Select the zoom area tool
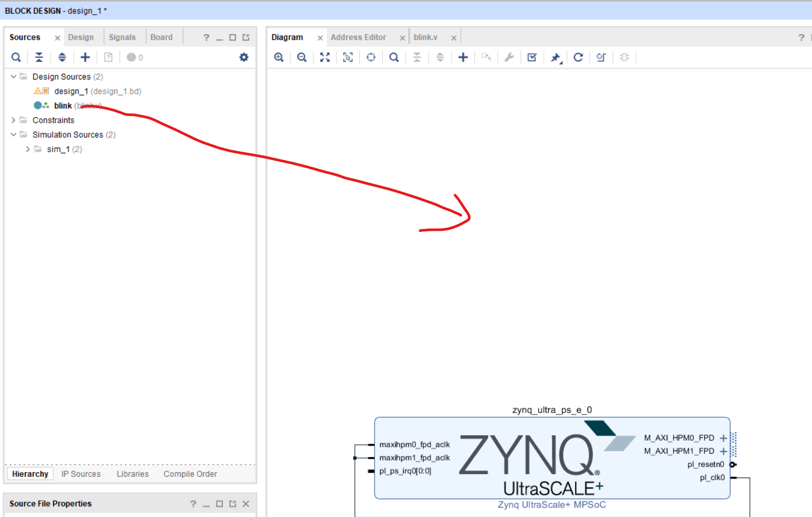 point(348,57)
